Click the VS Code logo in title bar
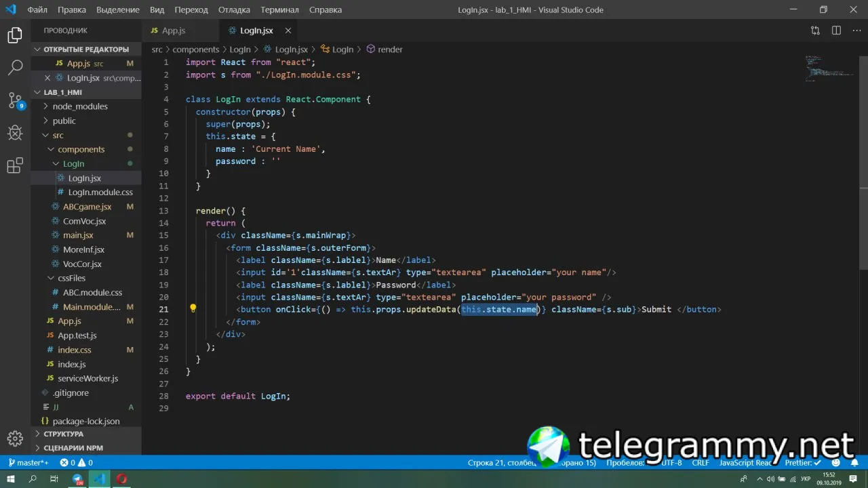Viewport: 868px width, 488px height. (x=11, y=9)
